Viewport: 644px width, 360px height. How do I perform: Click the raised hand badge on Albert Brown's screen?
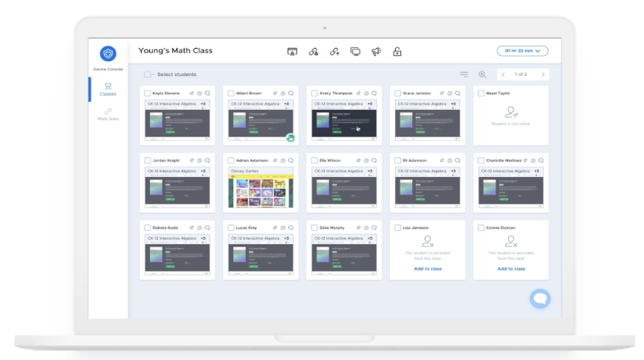(290, 138)
